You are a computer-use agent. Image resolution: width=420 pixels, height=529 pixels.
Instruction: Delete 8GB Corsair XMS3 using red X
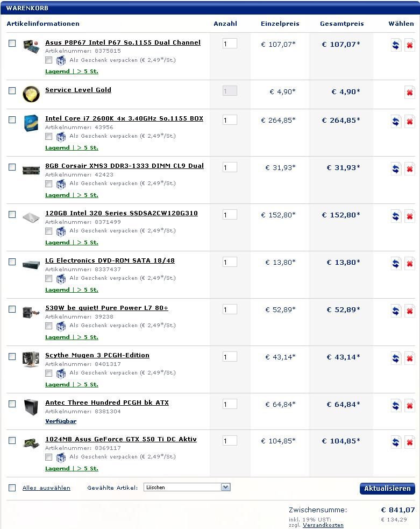click(x=410, y=168)
